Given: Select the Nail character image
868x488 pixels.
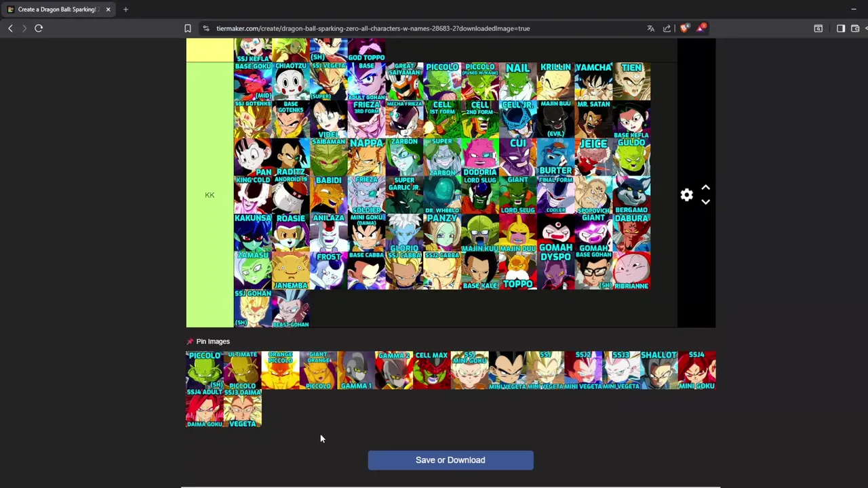Looking at the screenshot, I should pos(518,81).
